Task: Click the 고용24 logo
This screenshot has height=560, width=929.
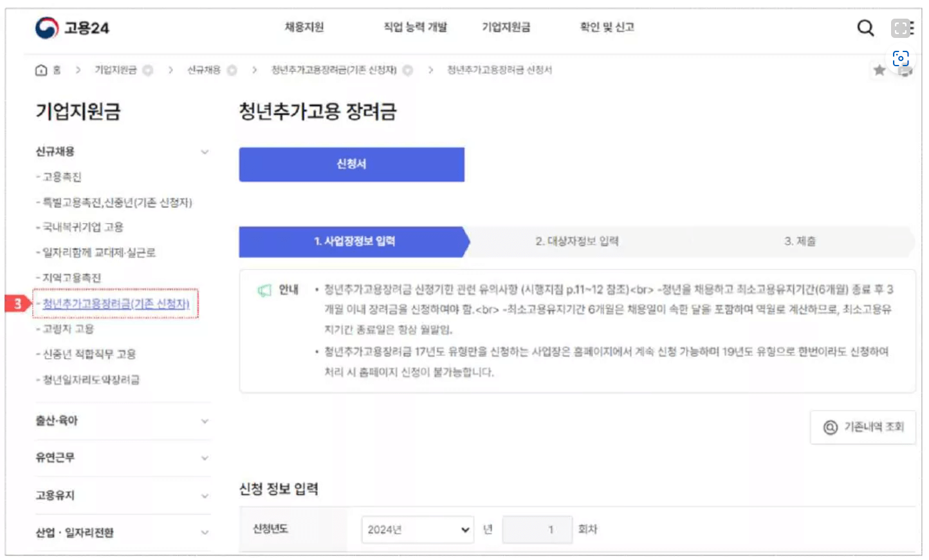Action: (71, 27)
